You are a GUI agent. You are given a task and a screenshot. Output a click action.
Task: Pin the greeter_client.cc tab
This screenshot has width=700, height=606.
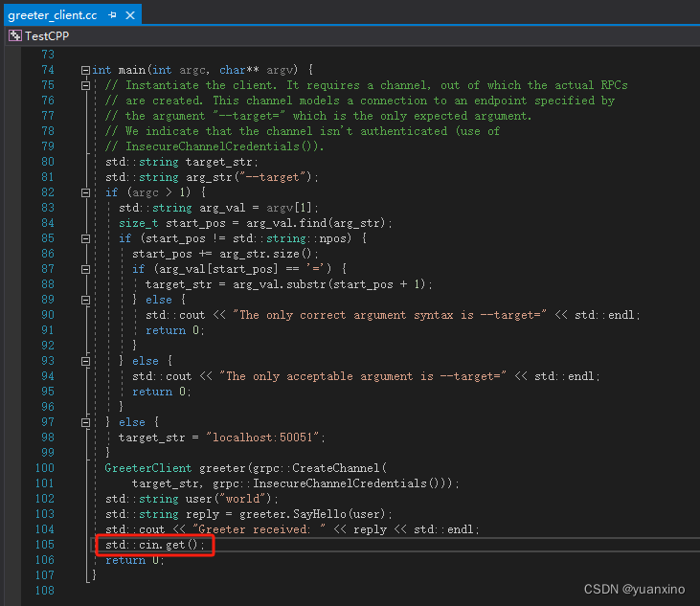[113, 15]
